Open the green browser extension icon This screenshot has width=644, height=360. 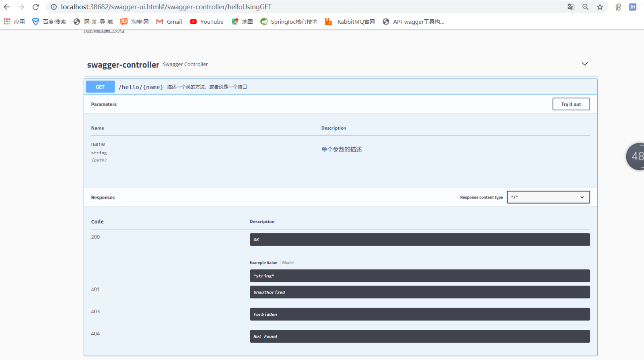click(618, 7)
